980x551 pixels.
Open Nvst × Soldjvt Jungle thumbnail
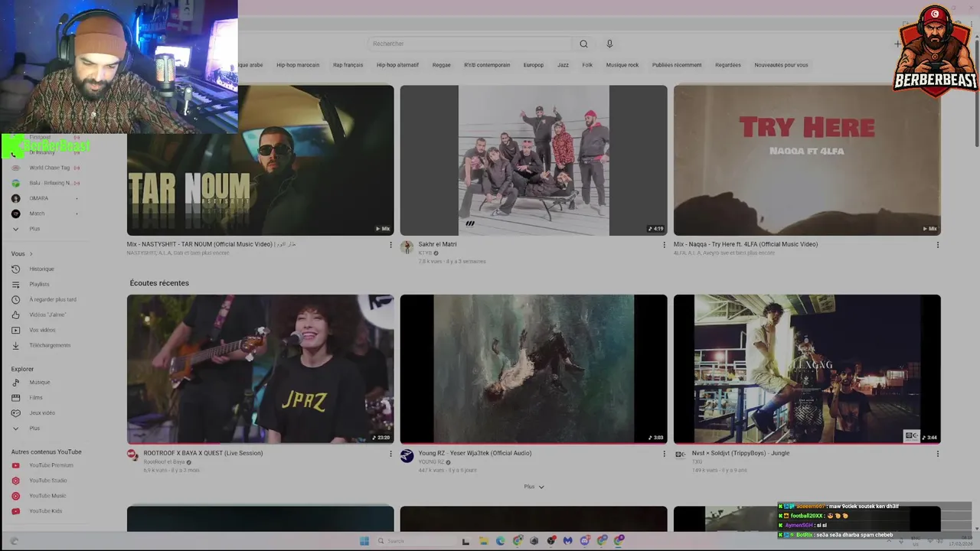click(807, 369)
